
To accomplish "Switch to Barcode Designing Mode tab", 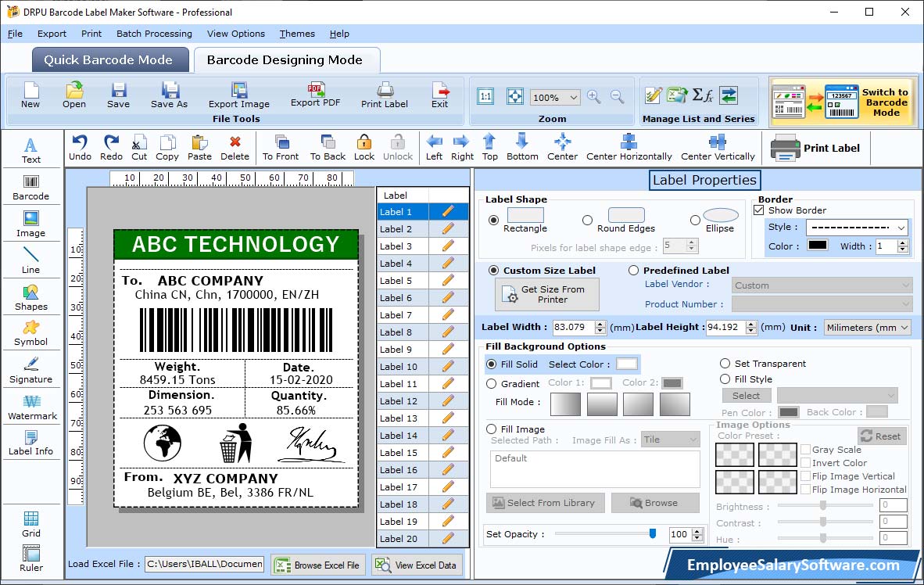I will coord(287,59).
